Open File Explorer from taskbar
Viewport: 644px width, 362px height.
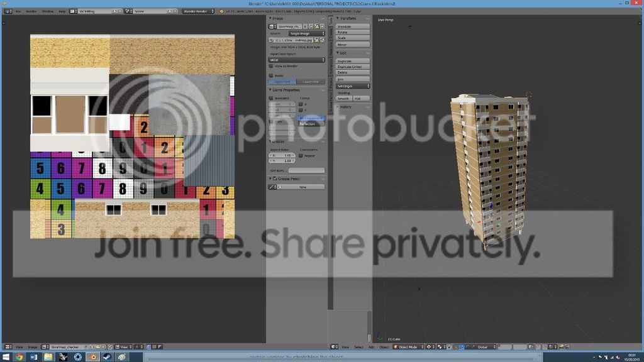tap(48, 357)
